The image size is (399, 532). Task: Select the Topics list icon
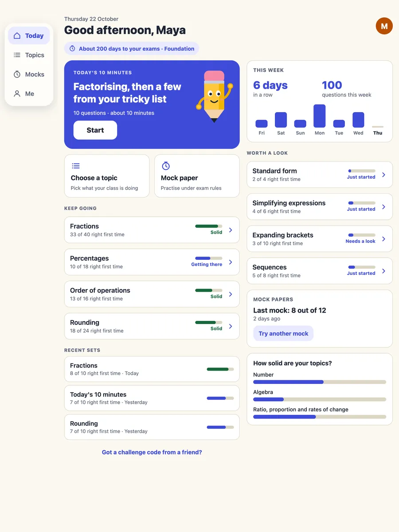point(17,55)
